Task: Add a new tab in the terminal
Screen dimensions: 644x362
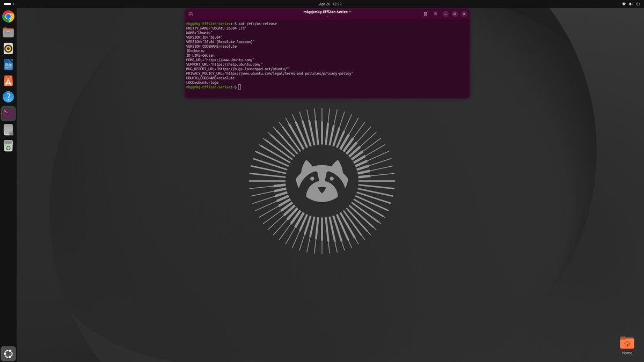Action: 191,14
